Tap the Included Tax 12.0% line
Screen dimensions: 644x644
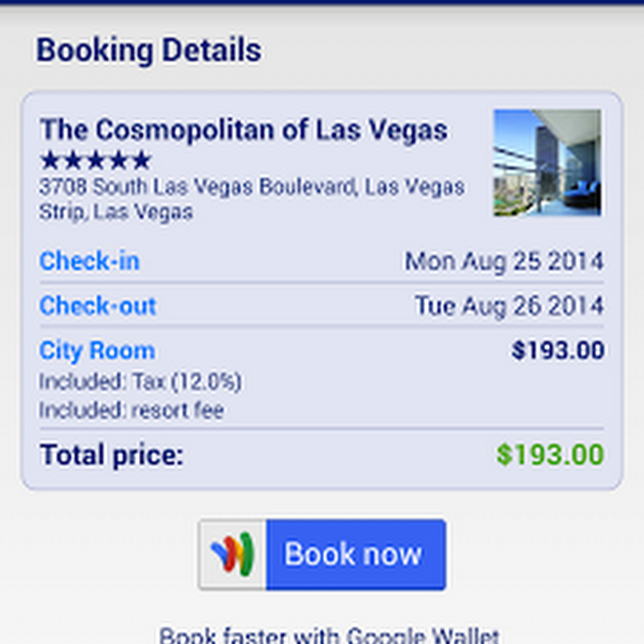(140, 382)
